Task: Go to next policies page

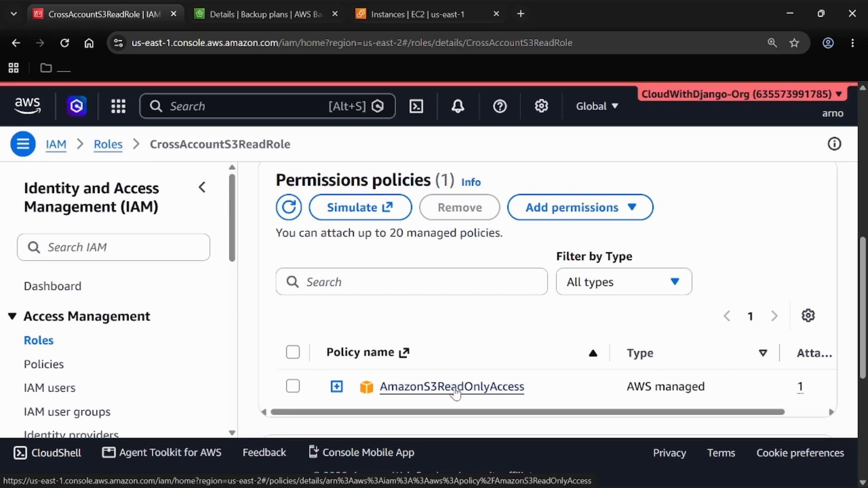Action: tap(774, 316)
